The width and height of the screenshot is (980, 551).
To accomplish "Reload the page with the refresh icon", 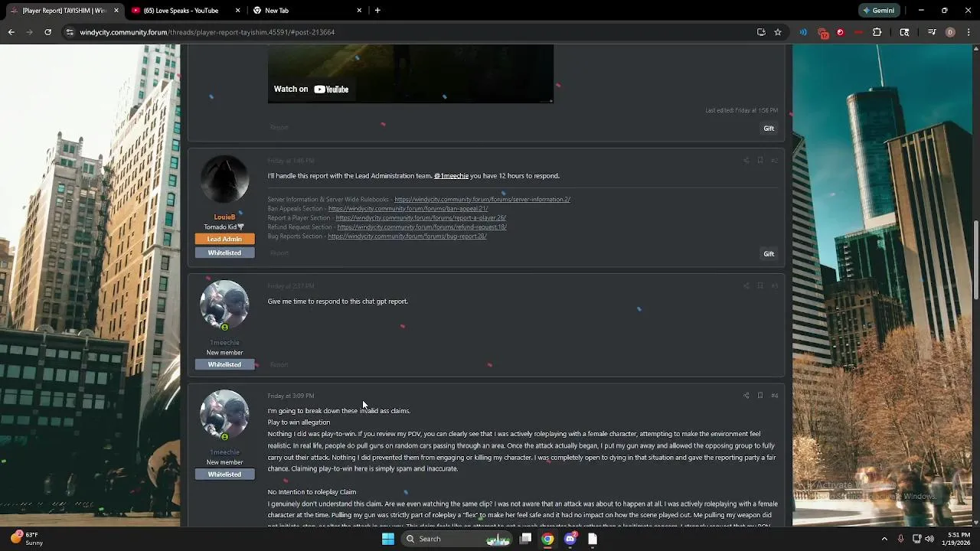I will [47, 32].
